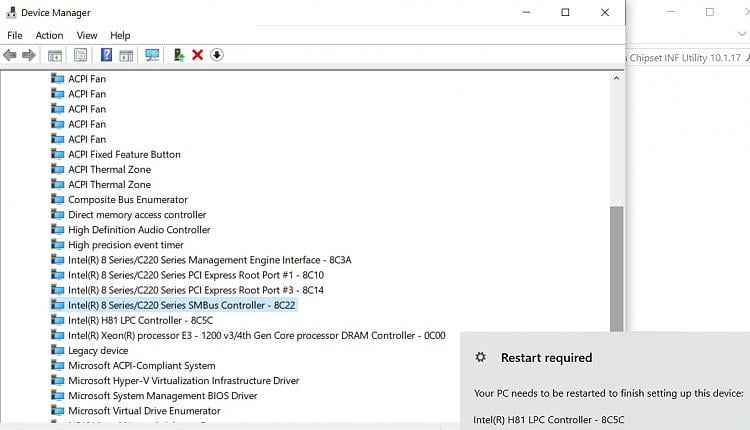Select PCI Express Root Port #3 - 8C14
750x430 pixels.
[x=196, y=290]
